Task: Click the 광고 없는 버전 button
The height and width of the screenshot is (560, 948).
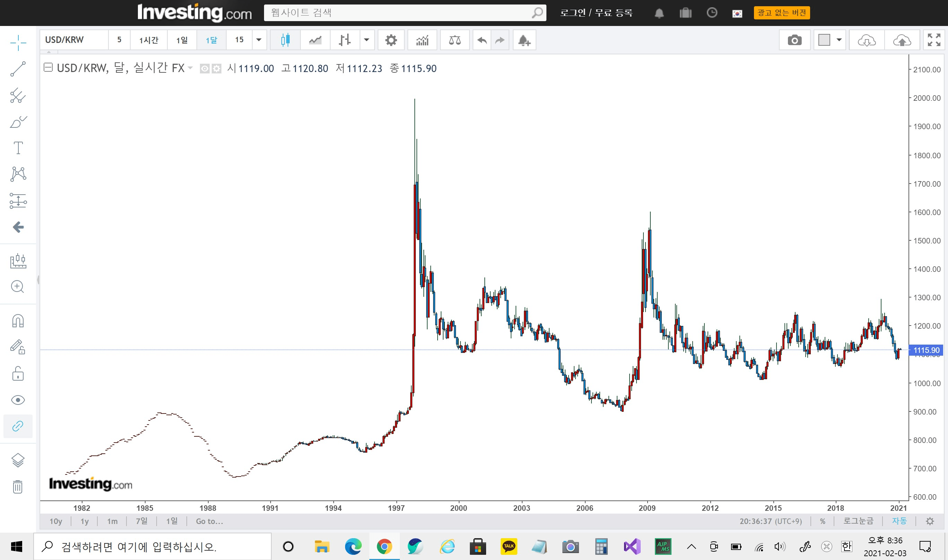Action: click(x=782, y=13)
